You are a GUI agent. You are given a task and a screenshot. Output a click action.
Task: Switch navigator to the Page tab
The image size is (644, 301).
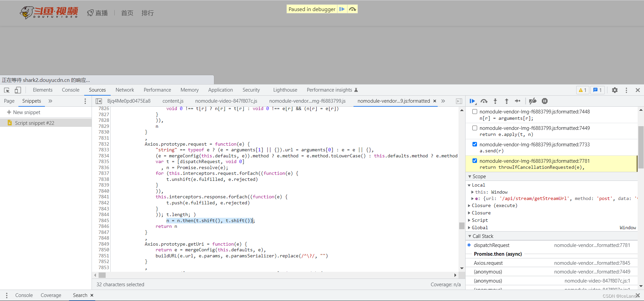pyautogui.click(x=9, y=101)
